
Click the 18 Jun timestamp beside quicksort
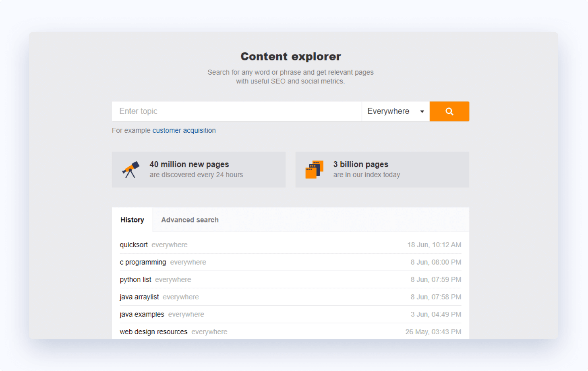tap(434, 244)
